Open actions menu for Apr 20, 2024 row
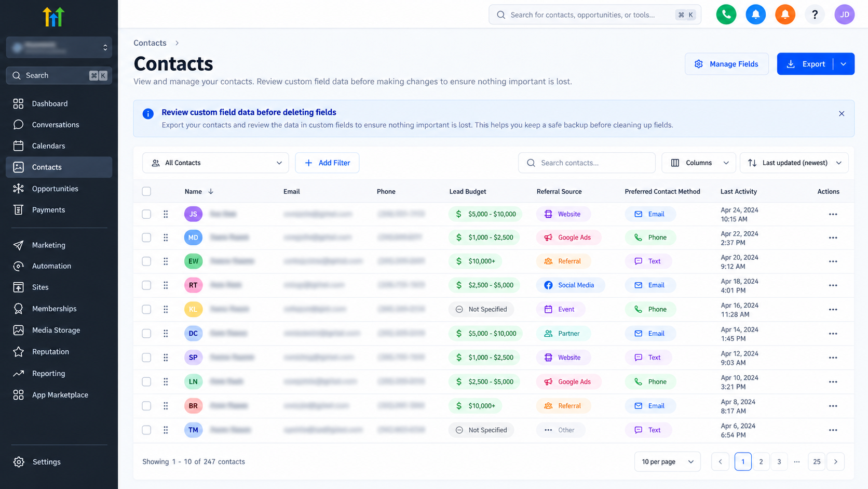The width and height of the screenshot is (868, 489). tap(833, 261)
